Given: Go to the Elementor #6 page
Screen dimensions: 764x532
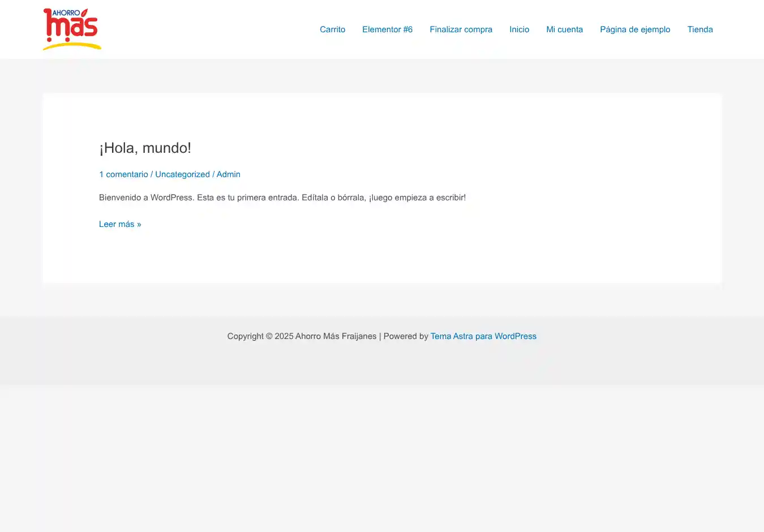Looking at the screenshot, I should tap(387, 29).
